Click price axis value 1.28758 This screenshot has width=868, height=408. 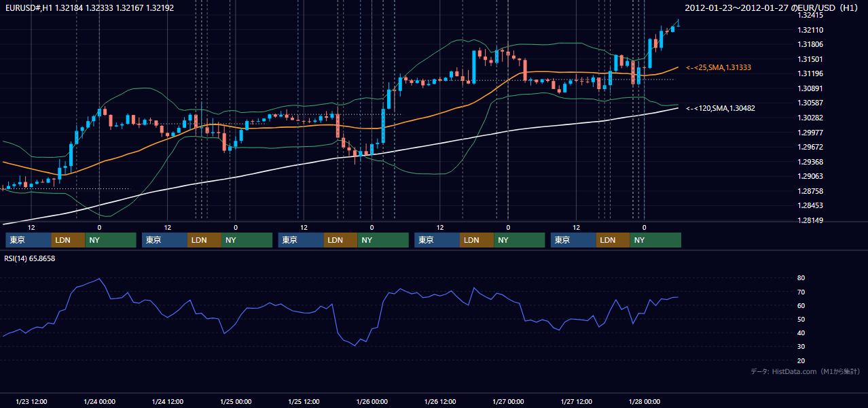tap(810, 191)
